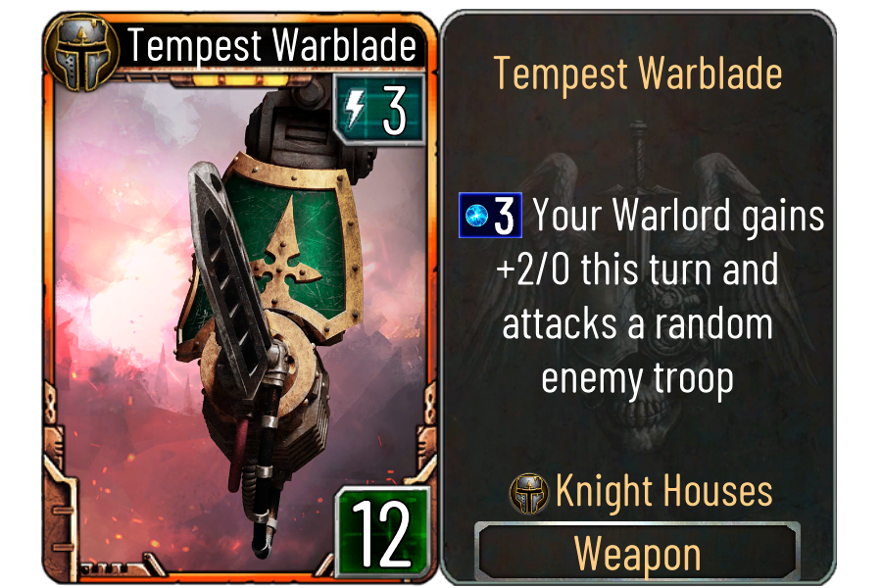This screenshot has height=588, width=882.
Task: Select the Tempest Warblade heading in description
Action: [x=638, y=74]
